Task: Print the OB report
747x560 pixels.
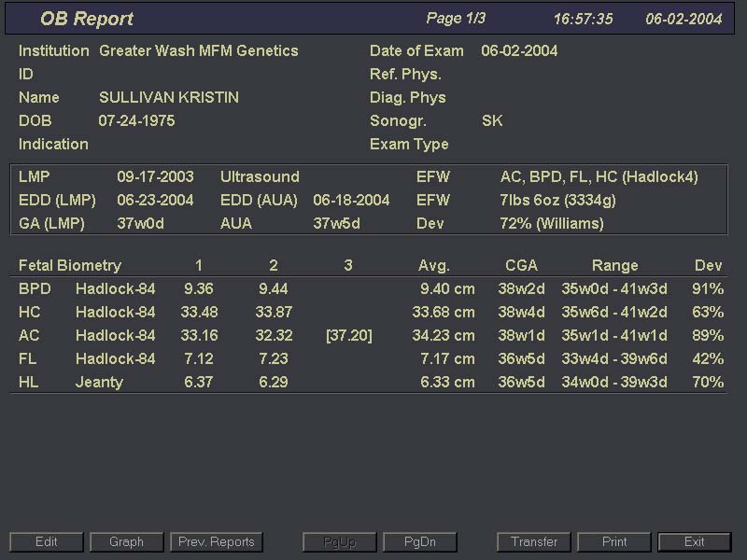Action: 614,541
